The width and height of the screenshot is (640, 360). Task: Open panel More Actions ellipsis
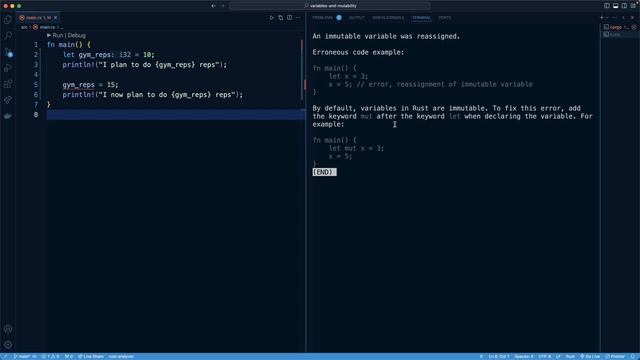615,18
